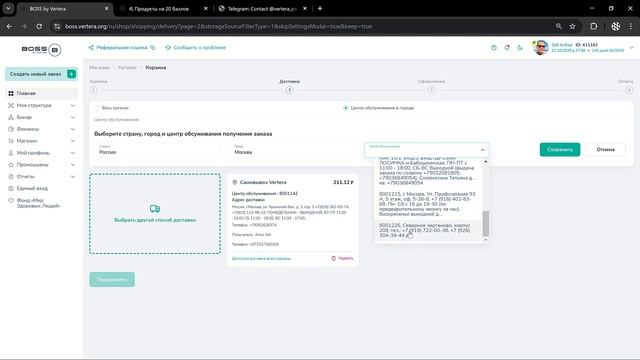Image resolution: width=640 pixels, height=360 pixels.
Task: Click the Мой профиль person icon
Action: coord(11,153)
